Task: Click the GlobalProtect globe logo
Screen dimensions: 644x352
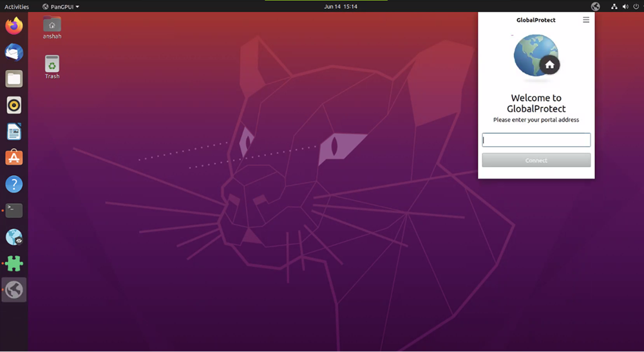Action: click(535, 57)
